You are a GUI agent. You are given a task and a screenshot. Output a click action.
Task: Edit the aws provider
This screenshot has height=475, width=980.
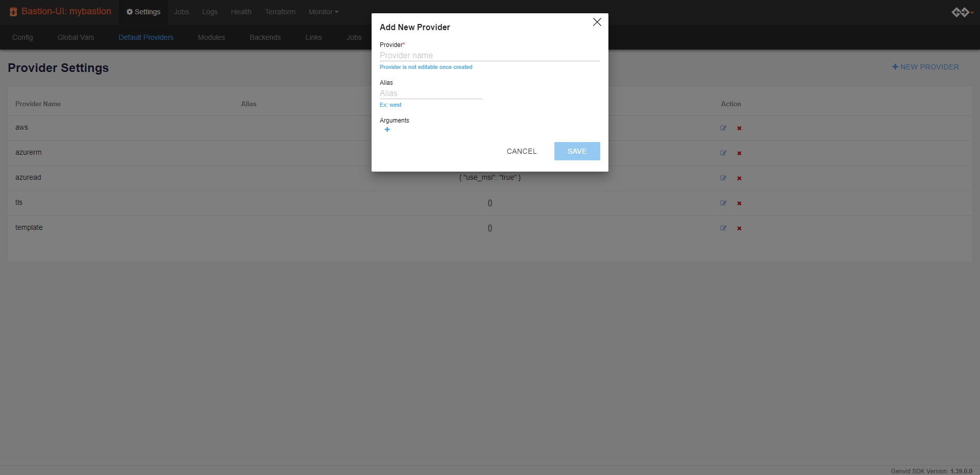(723, 128)
